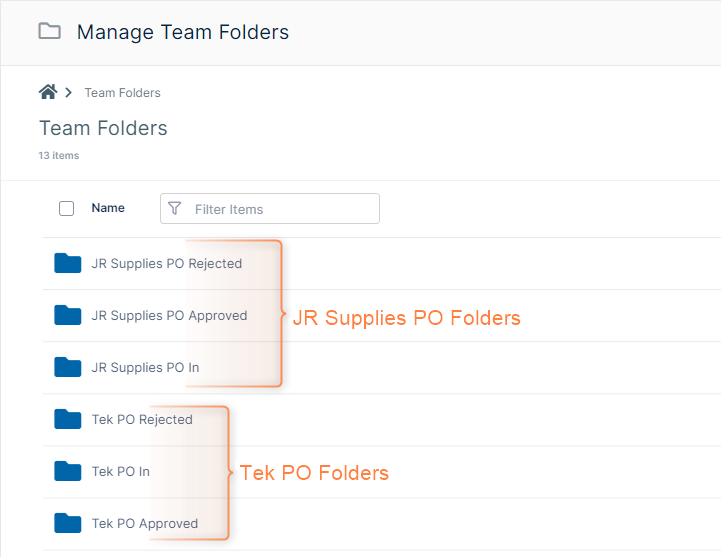This screenshot has height=557, width=721.
Task: Open the Tek PO Rejected folder name
Action: (142, 420)
